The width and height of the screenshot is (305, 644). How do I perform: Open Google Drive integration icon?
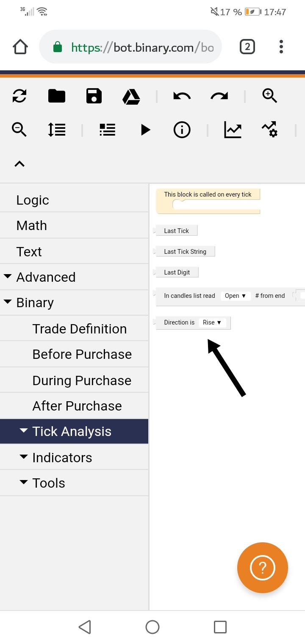[x=131, y=96]
